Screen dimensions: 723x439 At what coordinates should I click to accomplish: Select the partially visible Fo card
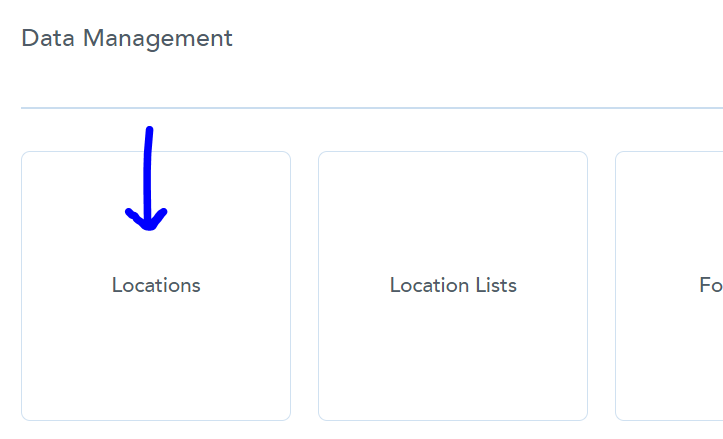coord(669,286)
